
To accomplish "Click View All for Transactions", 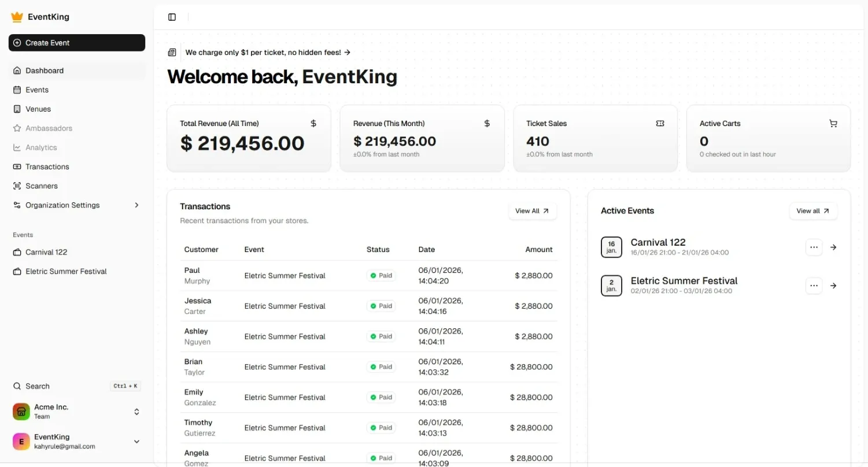I will coord(532,211).
